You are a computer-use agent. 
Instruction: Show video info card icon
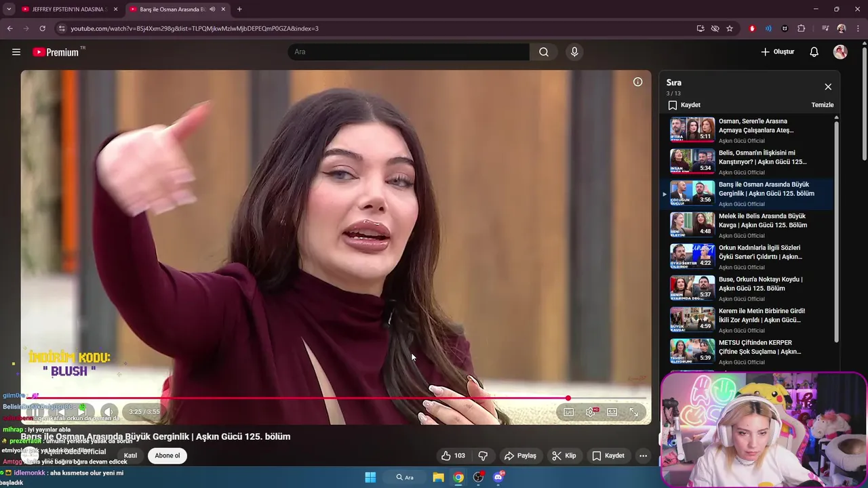click(637, 82)
